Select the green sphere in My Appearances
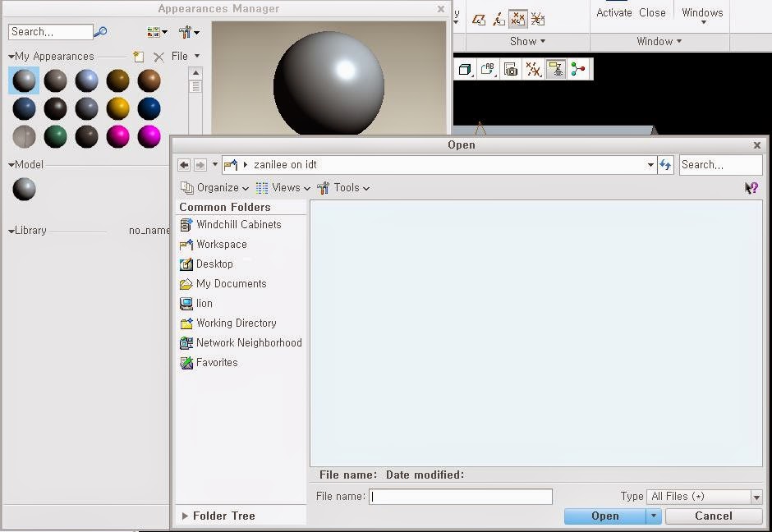This screenshot has width=772, height=532. [55, 136]
